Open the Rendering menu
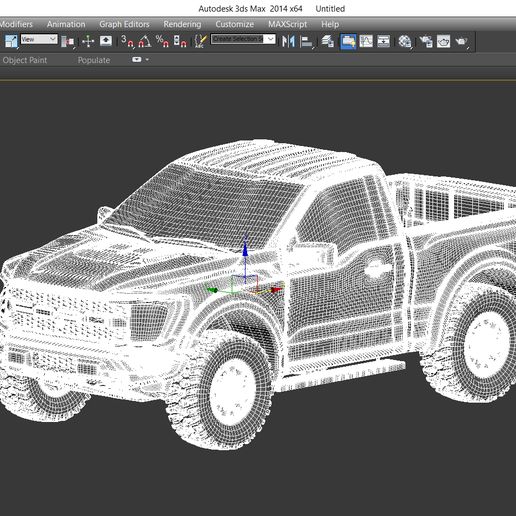 182,24
